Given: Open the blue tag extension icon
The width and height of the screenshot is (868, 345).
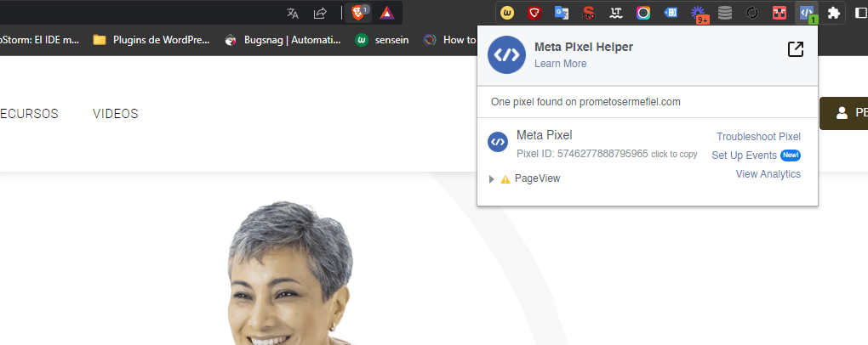Looking at the screenshot, I should pos(671,13).
